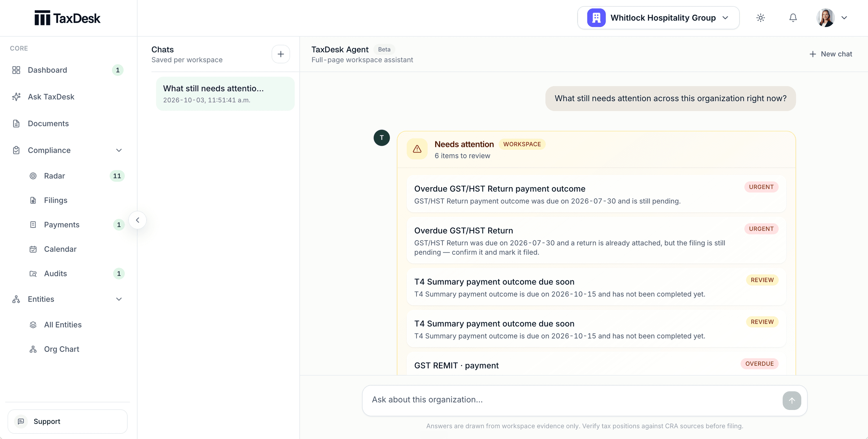Open the notifications bell

(793, 18)
